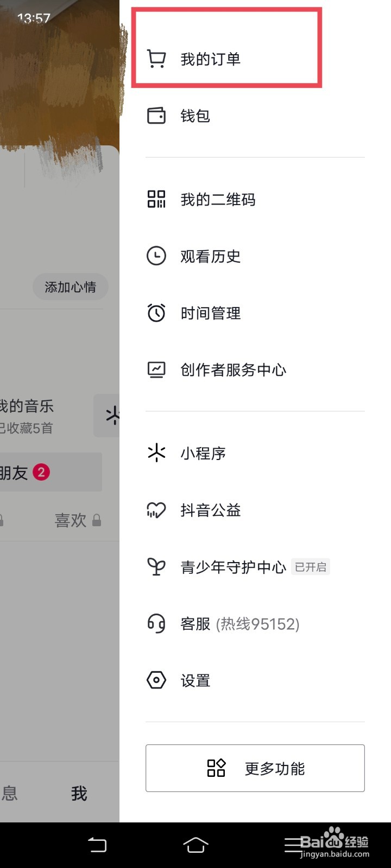Image resolution: width=391 pixels, height=868 pixels.
Task: Open the wallet icon
Action: point(156,116)
